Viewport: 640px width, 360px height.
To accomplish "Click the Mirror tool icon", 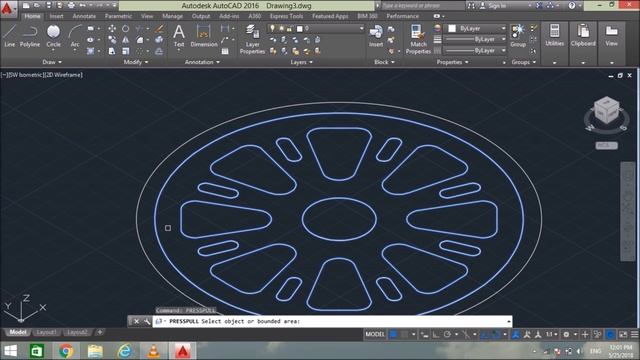I will point(125,40).
